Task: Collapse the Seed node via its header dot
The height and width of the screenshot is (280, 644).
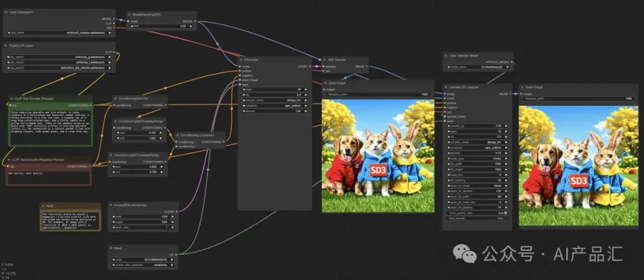Action: [x=111, y=248]
